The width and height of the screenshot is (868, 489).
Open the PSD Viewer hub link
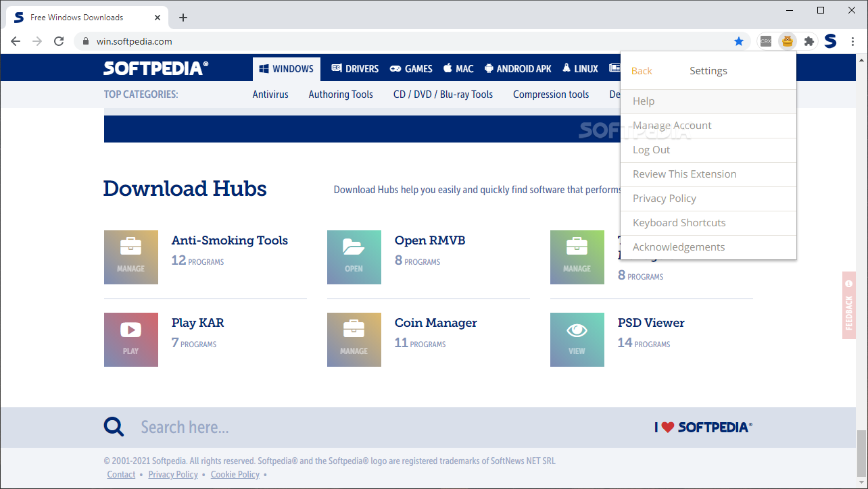tap(651, 323)
